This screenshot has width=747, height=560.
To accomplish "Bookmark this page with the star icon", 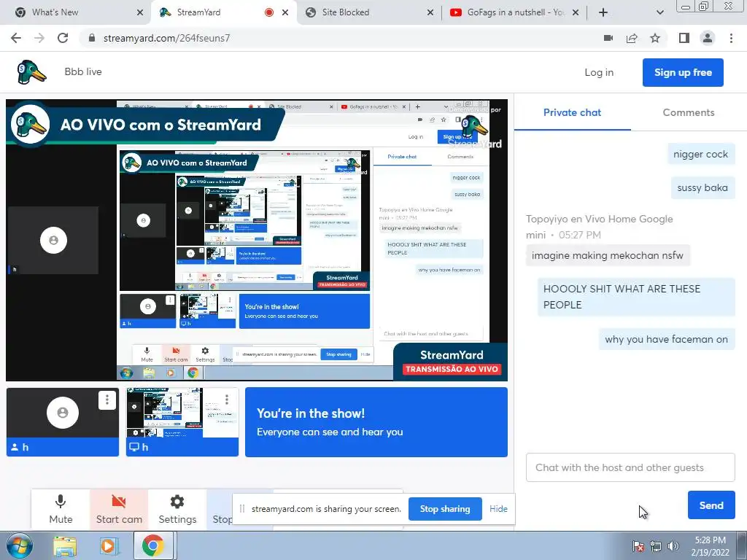I will click(655, 38).
